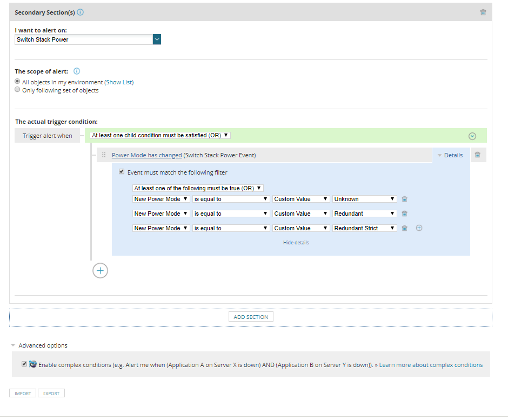The image size is (508, 420).
Task: Open New Power Mode dropdown in the Unknown row
Action: [161, 199]
